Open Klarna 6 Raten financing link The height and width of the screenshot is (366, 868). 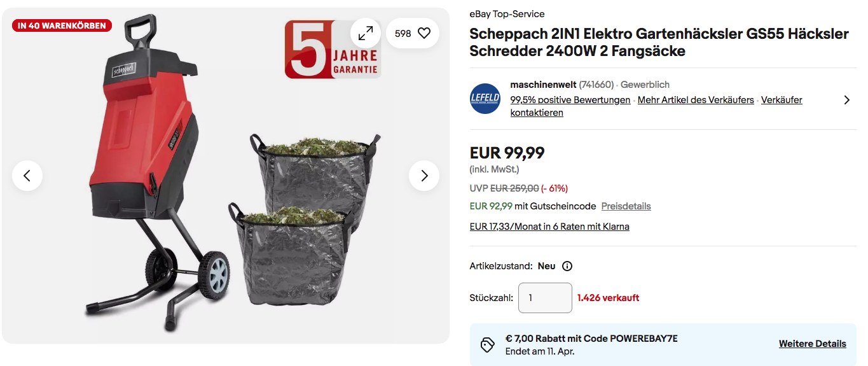549,227
